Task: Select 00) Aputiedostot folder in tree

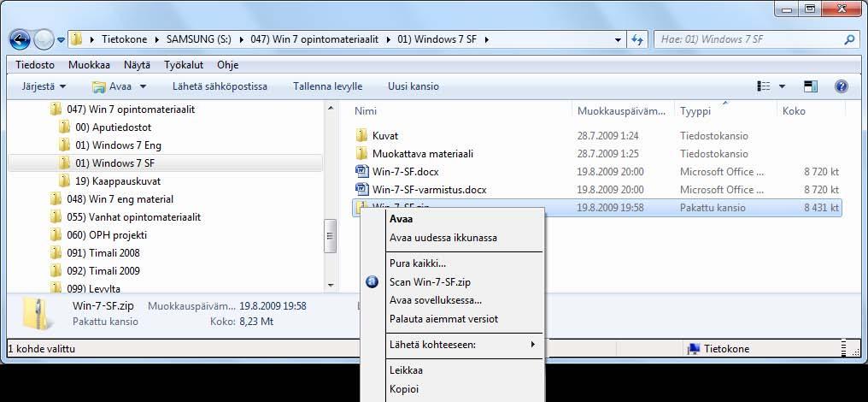Action: tap(113, 127)
